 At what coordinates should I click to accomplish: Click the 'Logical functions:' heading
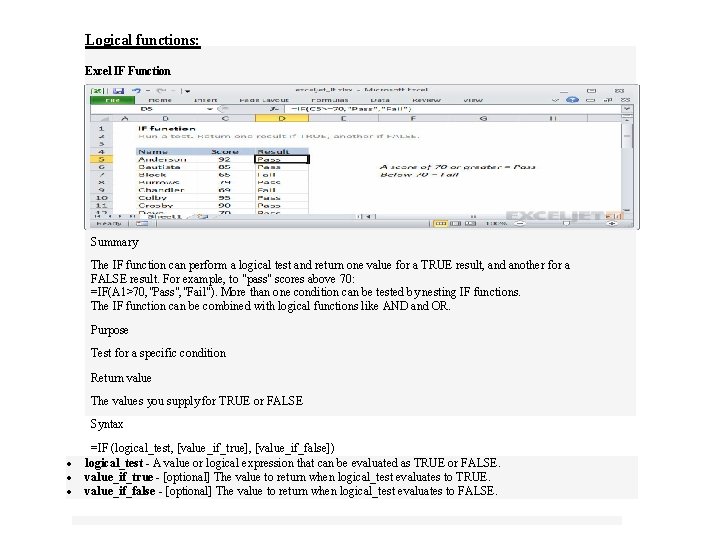(x=142, y=40)
